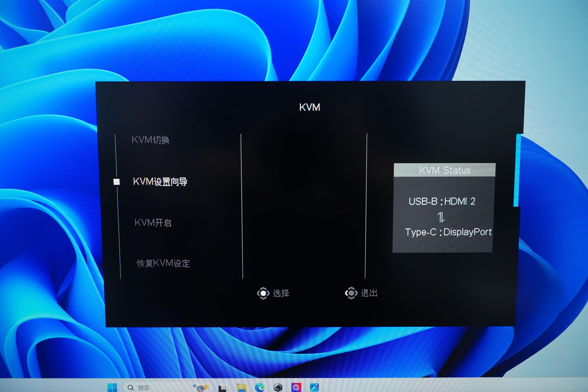Open the purple head-icon app on the taskbar

[x=296, y=388]
